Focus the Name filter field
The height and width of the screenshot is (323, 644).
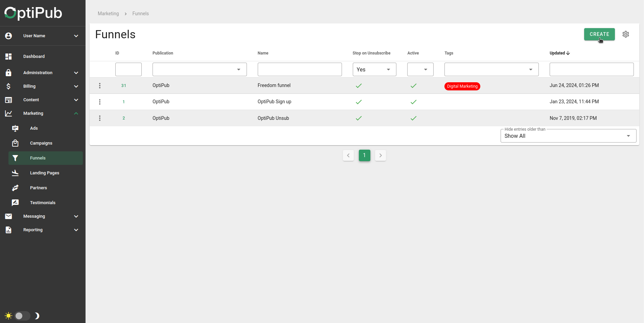300,69
